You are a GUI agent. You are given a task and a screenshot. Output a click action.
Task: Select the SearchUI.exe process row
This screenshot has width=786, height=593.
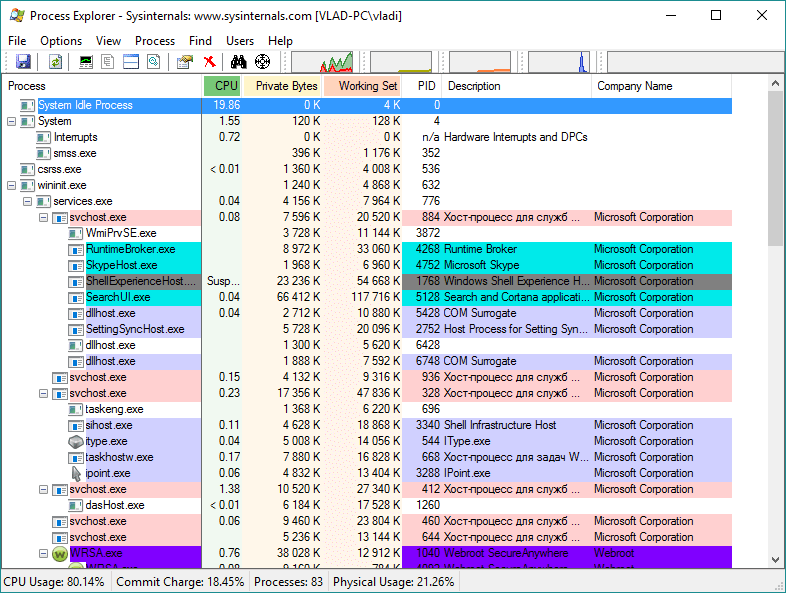click(x=117, y=297)
